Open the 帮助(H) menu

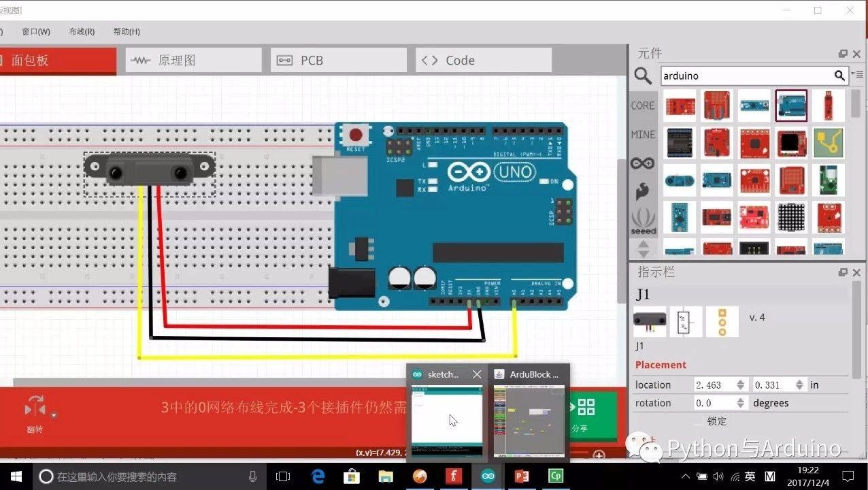tap(127, 31)
